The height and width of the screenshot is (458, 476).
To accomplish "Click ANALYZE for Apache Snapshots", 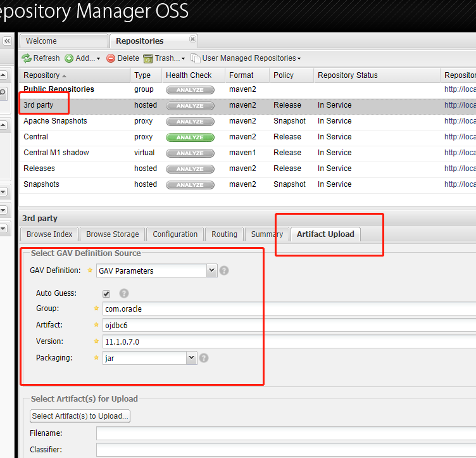I will coord(190,122).
